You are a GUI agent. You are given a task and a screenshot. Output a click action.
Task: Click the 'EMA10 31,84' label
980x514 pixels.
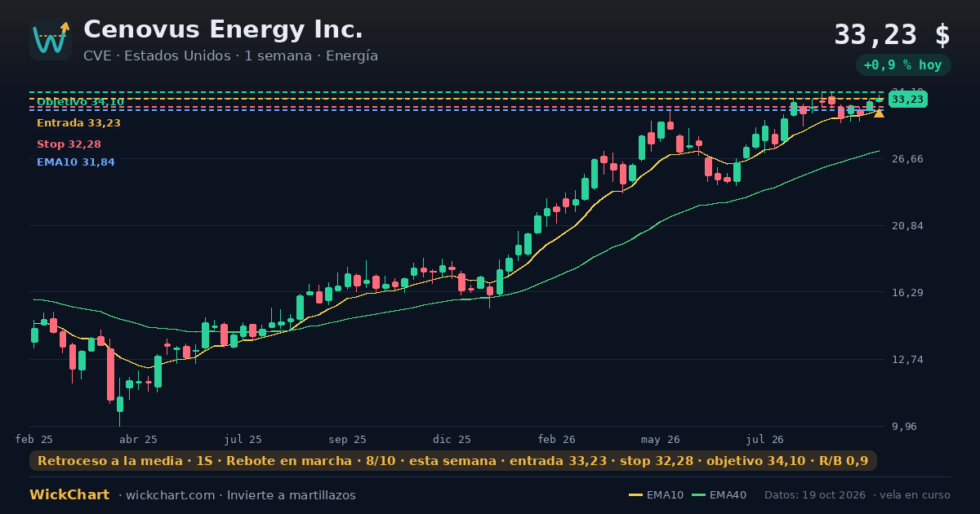pos(76,162)
